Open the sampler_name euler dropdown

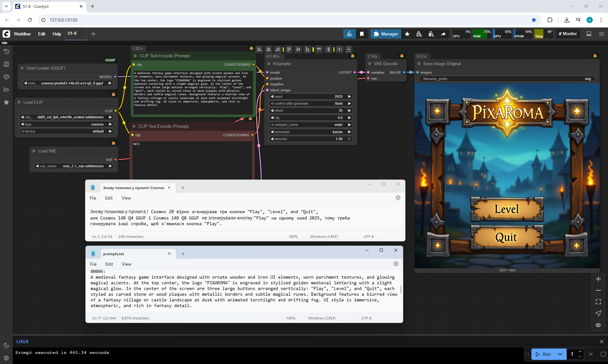(x=310, y=125)
